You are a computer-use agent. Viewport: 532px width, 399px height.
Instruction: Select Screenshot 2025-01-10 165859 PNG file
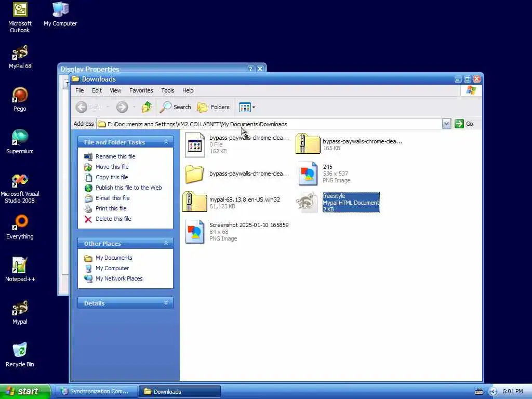[237, 232]
